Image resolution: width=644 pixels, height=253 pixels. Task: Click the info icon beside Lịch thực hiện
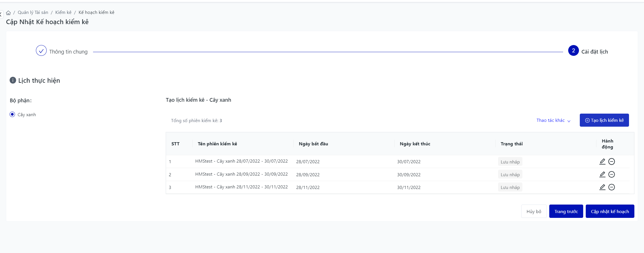coord(13,80)
